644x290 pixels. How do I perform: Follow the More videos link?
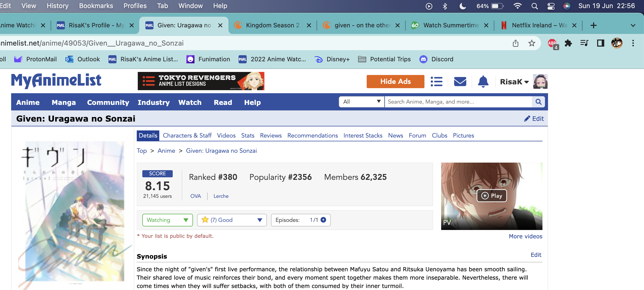525,236
